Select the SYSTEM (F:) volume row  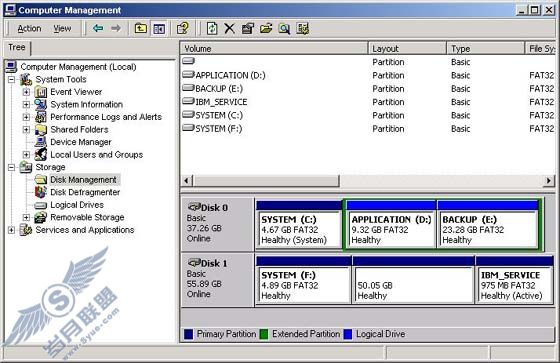pyautogui.click(x=368, y=129)
